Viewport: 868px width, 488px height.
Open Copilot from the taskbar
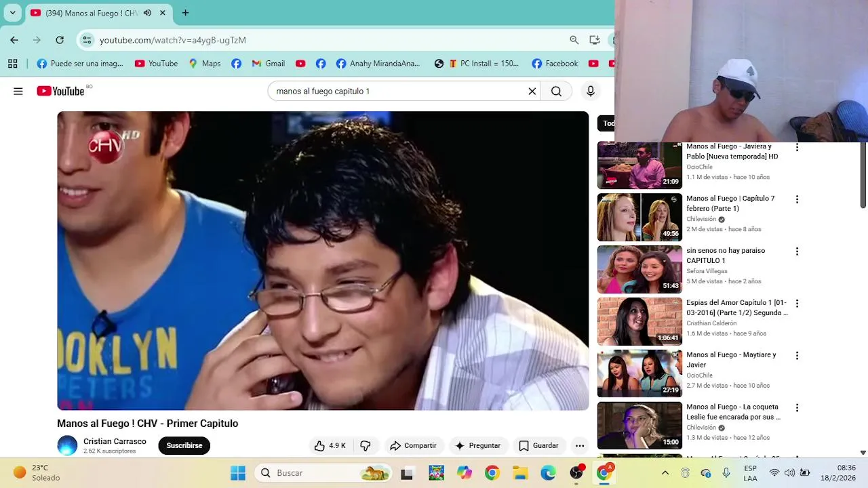click(464, 473)
